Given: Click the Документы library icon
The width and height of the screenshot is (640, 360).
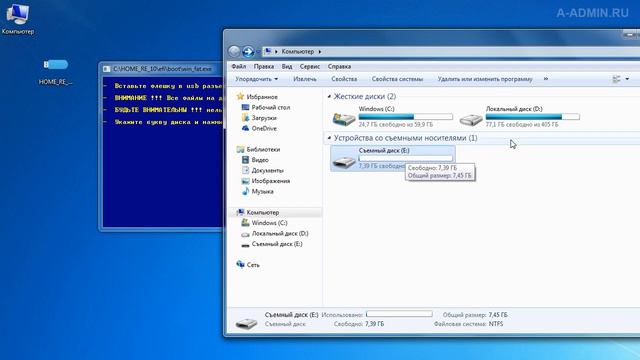Looking at the screenshot, I should (245, 170).
